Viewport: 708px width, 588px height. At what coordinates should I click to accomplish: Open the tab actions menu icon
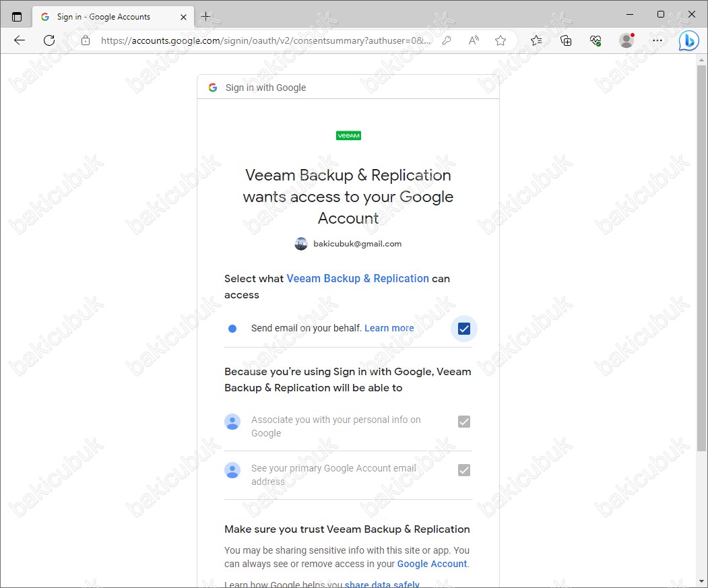(17, 17)
